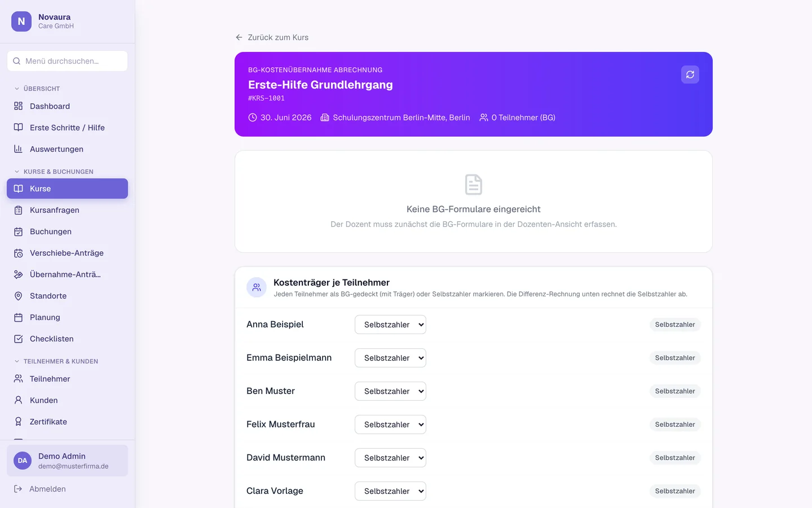Image resolution: width=812 pixels, height=508 pixels.
Task: Click the Auswertungen chart icon
Action: 18,149
